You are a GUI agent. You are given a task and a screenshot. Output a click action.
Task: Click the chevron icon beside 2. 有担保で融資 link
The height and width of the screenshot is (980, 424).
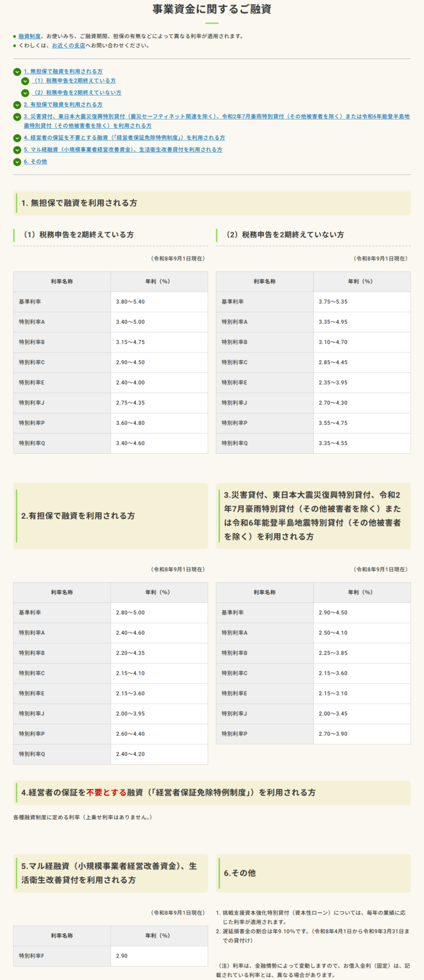click(x=17, y=105)
